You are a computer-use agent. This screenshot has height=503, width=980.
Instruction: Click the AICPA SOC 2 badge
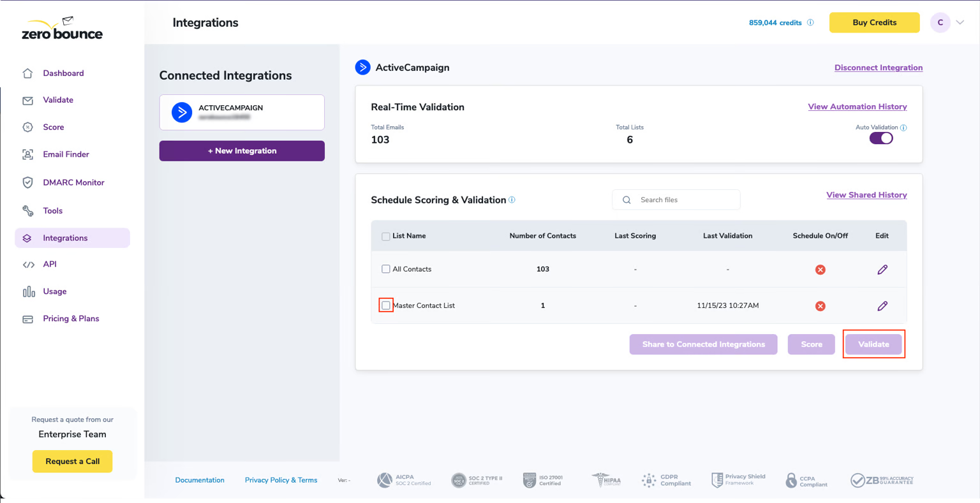(x=404, y=480)
